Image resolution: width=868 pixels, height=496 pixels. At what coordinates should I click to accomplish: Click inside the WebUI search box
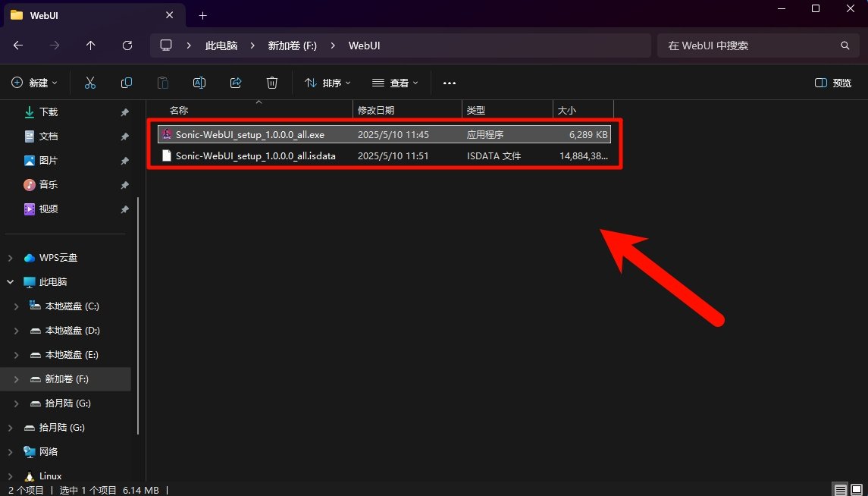750,46
